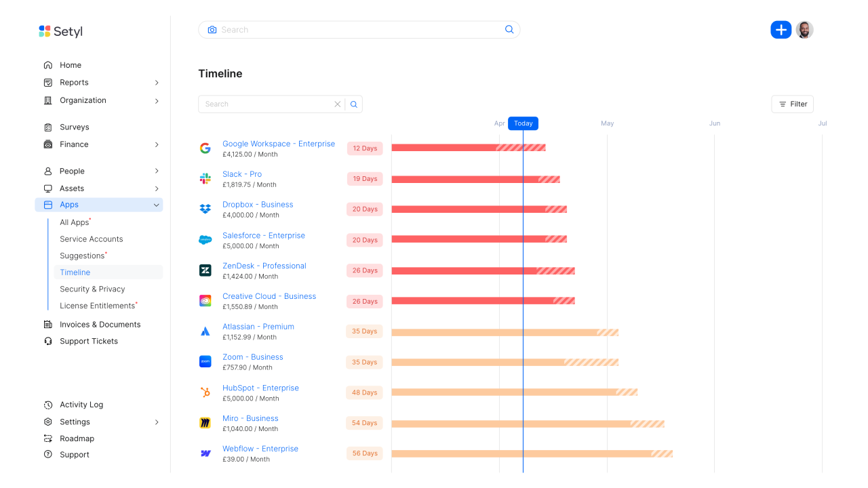Click the Salesforce red timeline bar
This screenshot has height=488, width=868.
coord(468,239)
